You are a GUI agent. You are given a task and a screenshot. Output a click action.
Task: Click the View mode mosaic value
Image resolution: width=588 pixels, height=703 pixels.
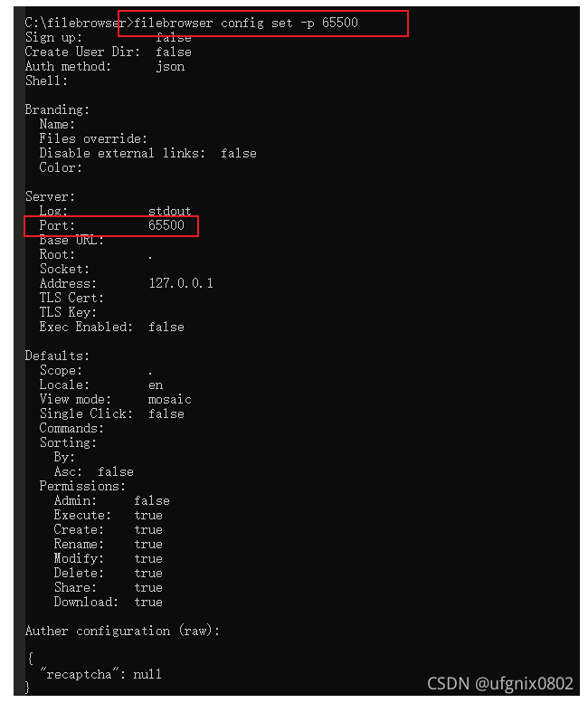click(170, 399)
